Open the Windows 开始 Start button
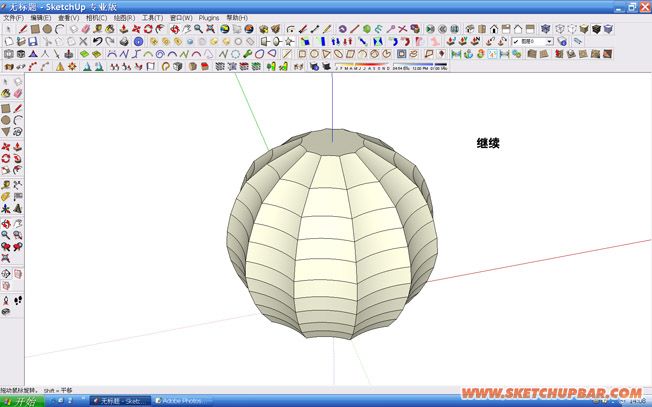 (x=22, y=402)
